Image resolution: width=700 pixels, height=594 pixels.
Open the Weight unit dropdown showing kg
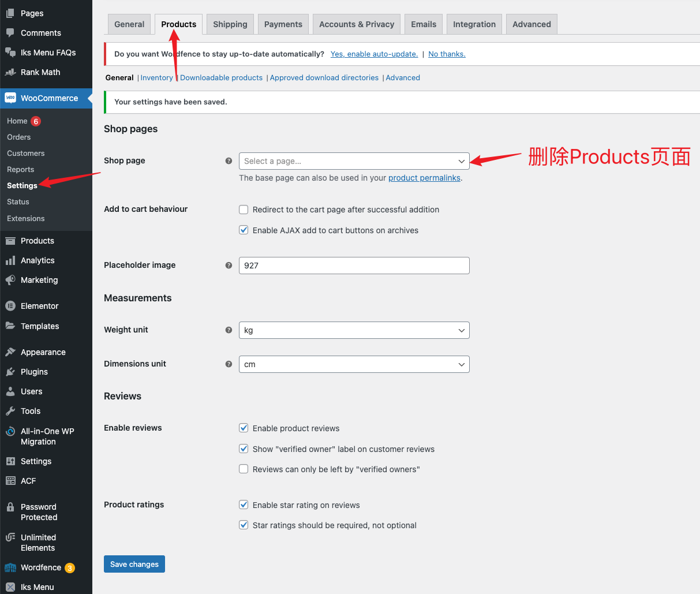354,330
